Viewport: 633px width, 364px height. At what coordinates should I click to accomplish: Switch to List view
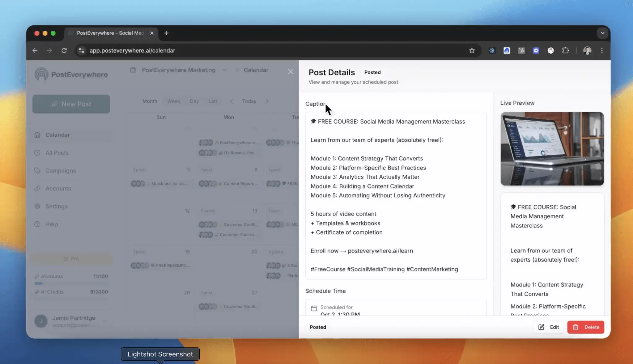coord(213,101)
